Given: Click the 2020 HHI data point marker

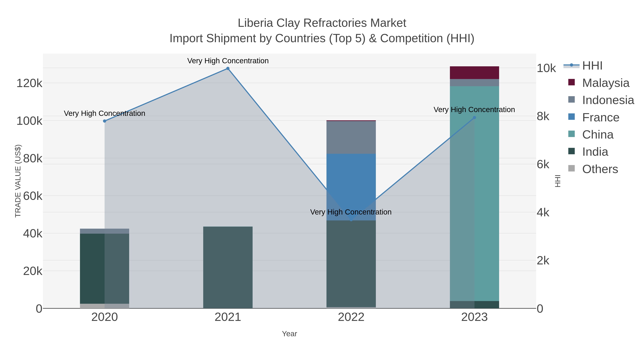Looking at the screenshot, I should 104,121.
